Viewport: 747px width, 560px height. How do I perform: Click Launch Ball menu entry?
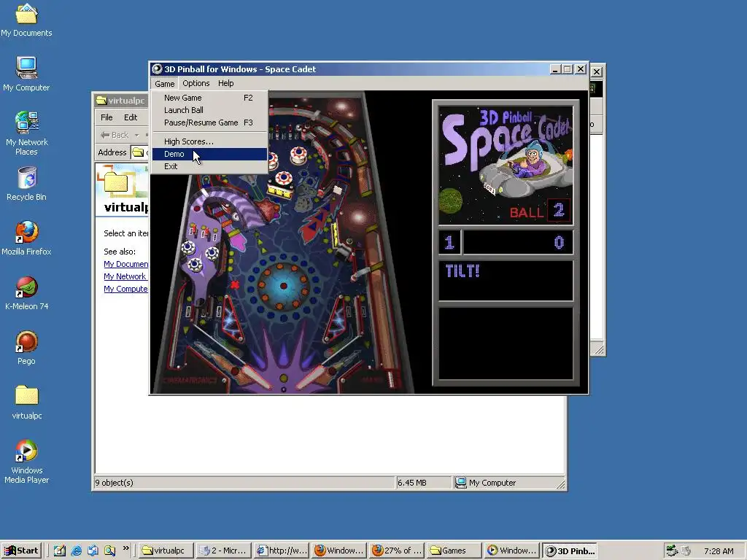pos(209,110)
